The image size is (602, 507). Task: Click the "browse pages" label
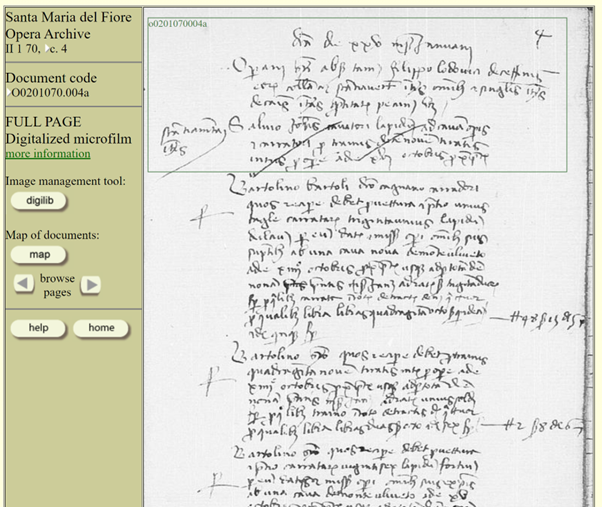pos(57,285)
